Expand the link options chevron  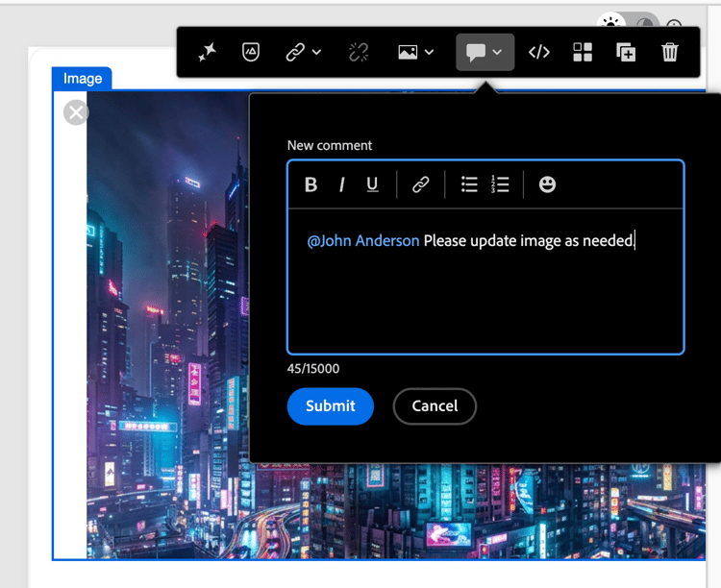[316, 52]
